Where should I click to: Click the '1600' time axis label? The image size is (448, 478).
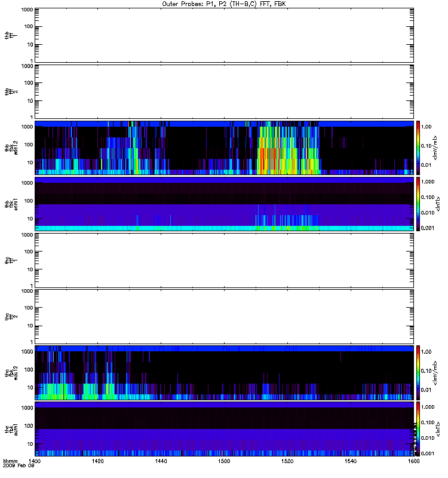(413, 461)
